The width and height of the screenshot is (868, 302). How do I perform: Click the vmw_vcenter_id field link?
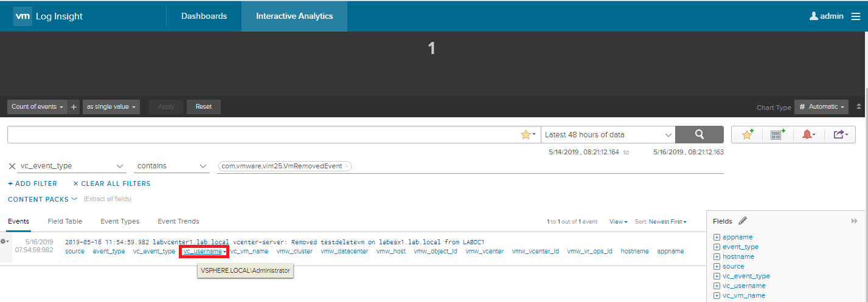pyautogui.click(x=535, y=251)
